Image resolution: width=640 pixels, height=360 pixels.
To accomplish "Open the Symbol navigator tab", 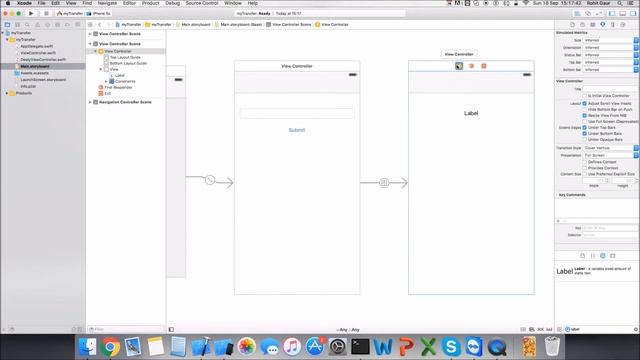I will 17,24.
